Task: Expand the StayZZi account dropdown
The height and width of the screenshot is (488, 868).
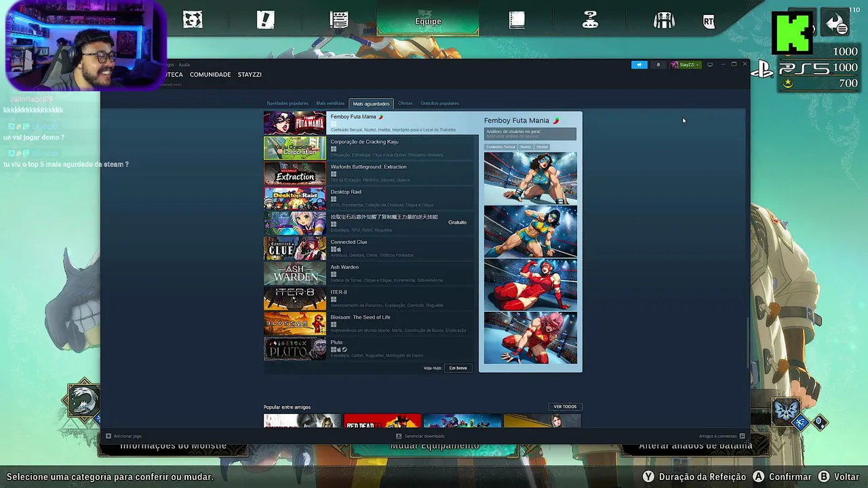Action: (x=685, y=65)
